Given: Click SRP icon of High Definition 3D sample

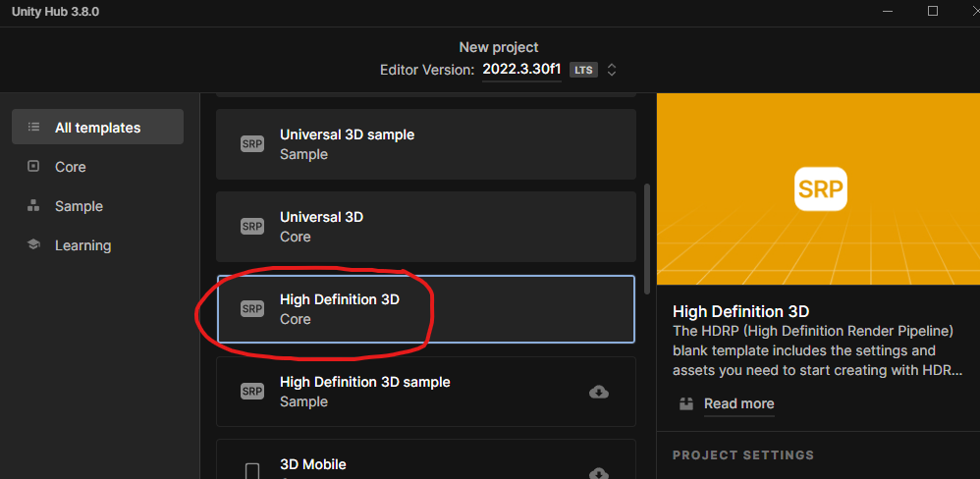Looking at the screenshot, I should point(252,392).
